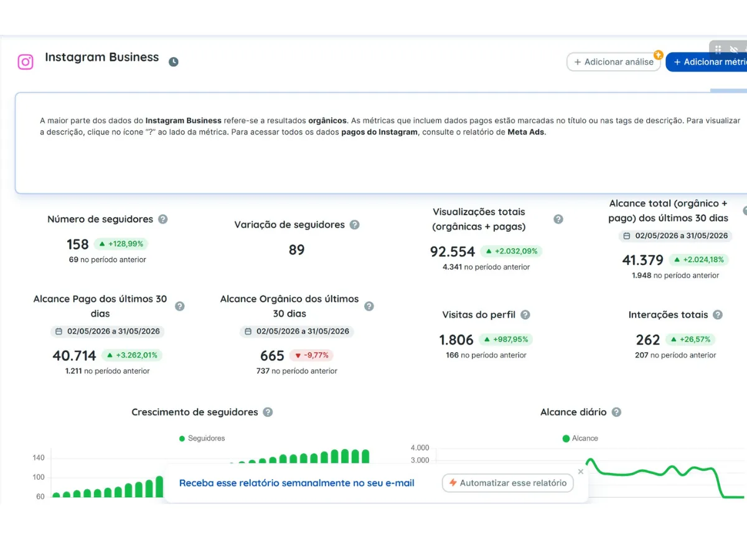This screenshot has width=747, height=560.
Task: Click the 158 followers value
Action: 78,245
